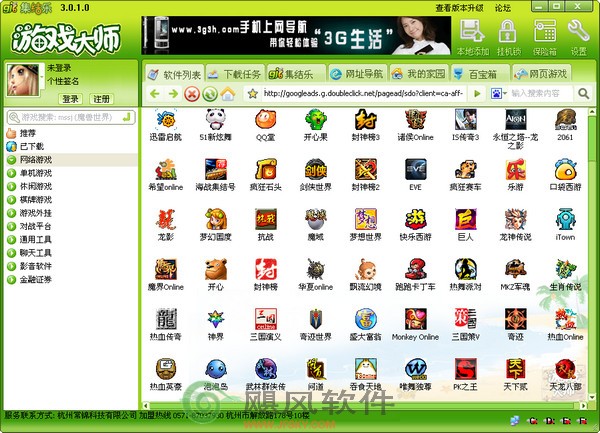Launch the 疯狂赛车 game icon

pyautogui.click(x=465, y=169)
